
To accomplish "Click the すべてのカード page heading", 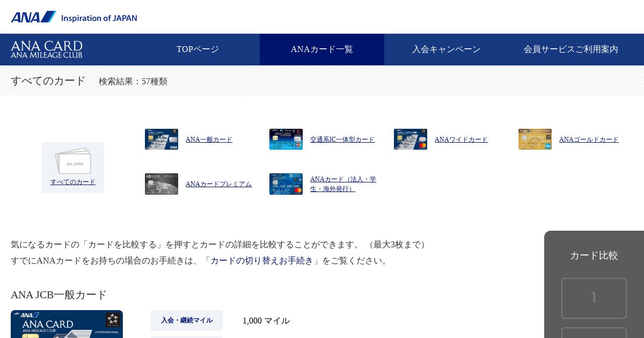I will (48, 81).
